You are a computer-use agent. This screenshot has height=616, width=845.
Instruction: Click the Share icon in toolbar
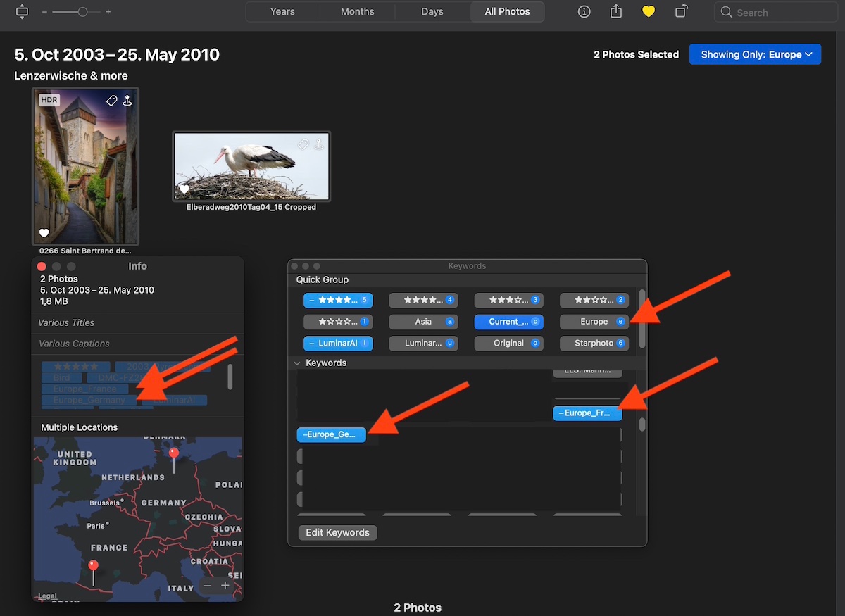point(616,12)
